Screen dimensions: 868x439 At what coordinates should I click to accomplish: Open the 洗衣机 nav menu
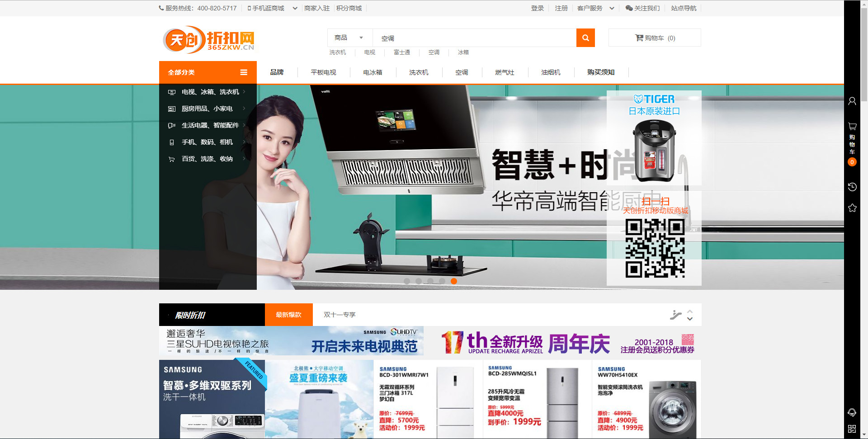pyautogui.click(x=419, y=72)
